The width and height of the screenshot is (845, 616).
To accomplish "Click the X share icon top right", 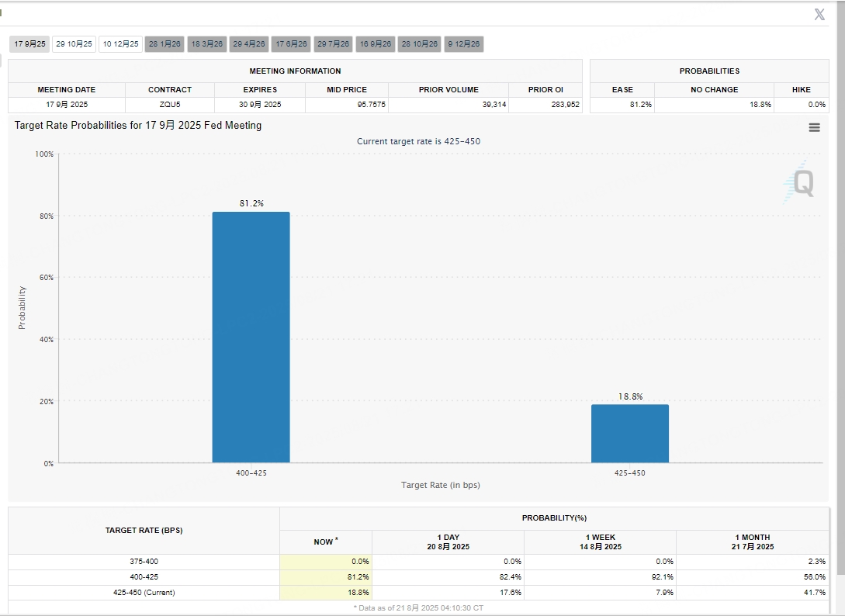I will [819, 15].
